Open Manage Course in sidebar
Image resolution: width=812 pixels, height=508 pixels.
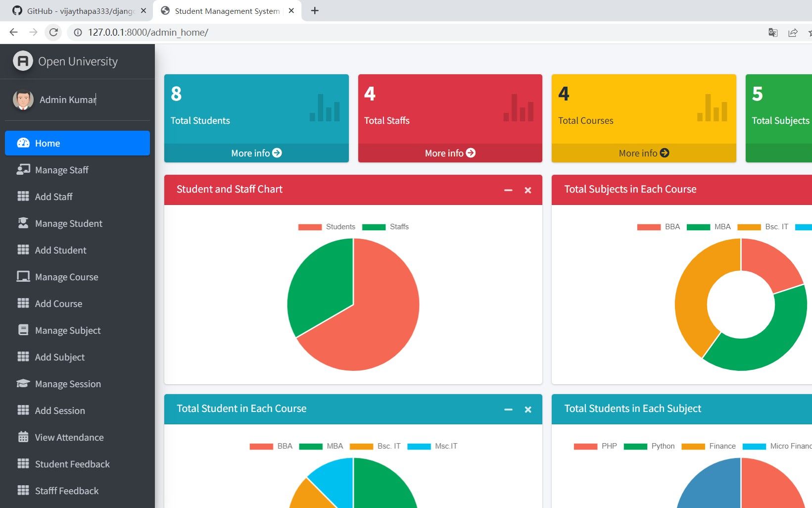click(77, 277)
